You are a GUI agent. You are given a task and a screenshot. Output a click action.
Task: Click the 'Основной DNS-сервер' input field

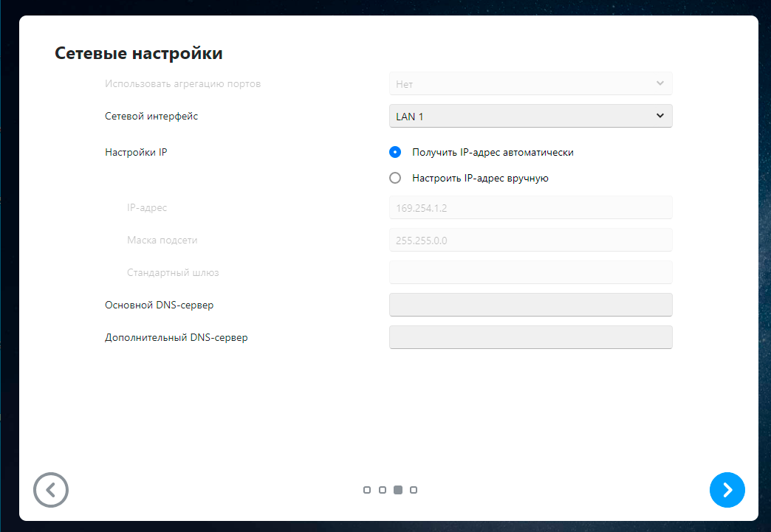(530, 305)
